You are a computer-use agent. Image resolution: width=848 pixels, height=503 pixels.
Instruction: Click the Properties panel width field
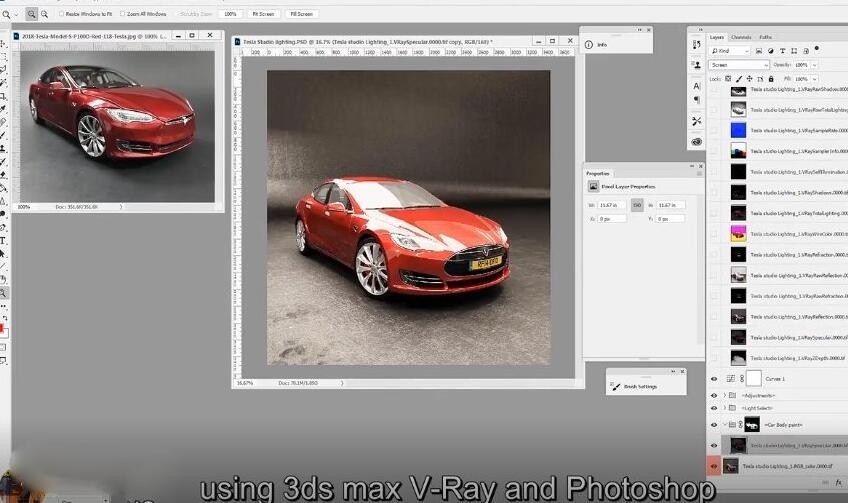tap(612, 206)
